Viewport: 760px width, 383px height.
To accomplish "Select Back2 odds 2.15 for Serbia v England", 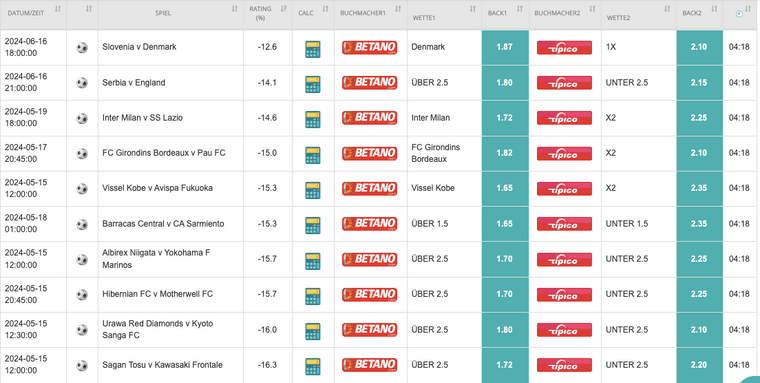I will pos(699,83).
